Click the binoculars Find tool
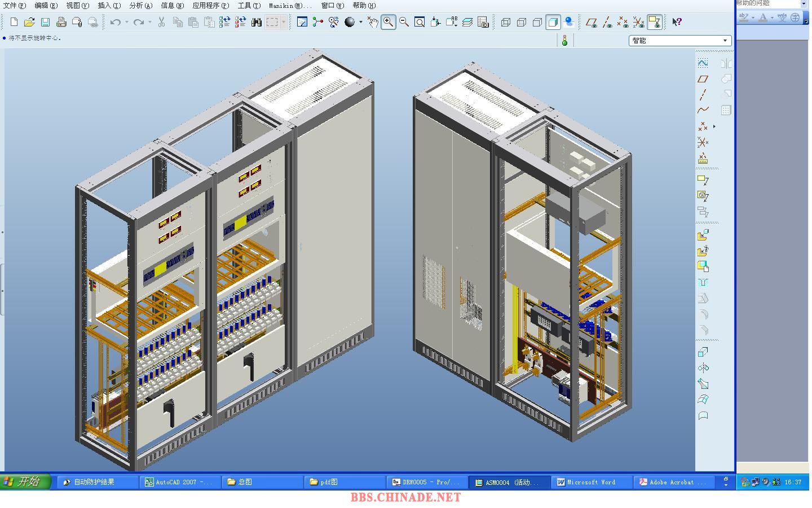The height and width of the screenshot is (508, 812). (256, 22)
